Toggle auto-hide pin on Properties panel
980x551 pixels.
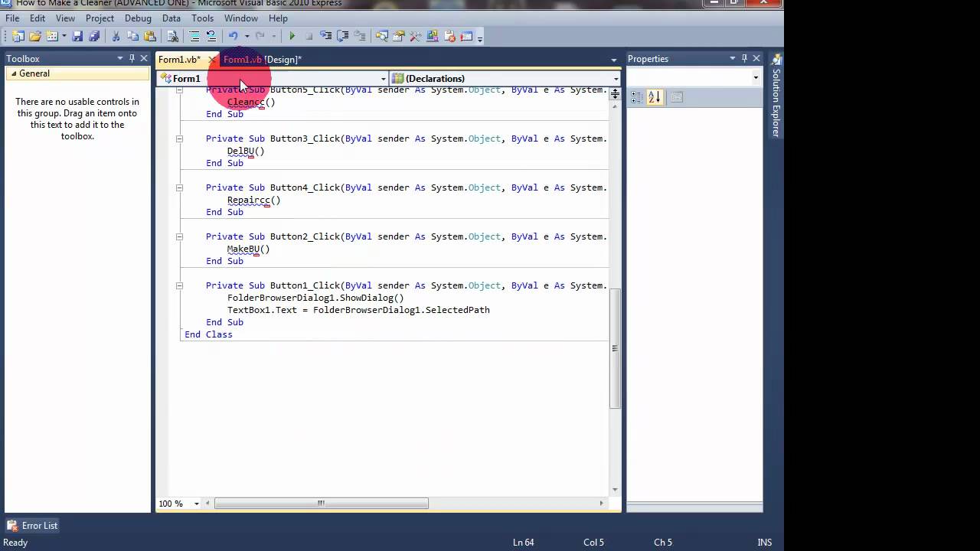point(744,58)
